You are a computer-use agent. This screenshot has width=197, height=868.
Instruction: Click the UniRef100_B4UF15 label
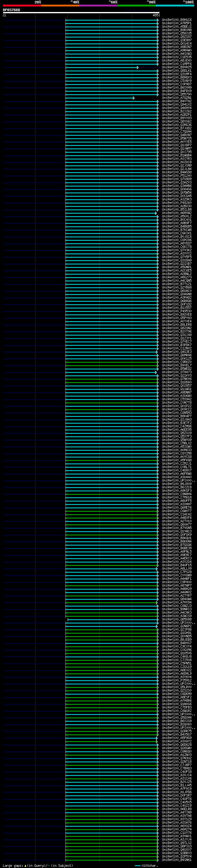(176, 565)
